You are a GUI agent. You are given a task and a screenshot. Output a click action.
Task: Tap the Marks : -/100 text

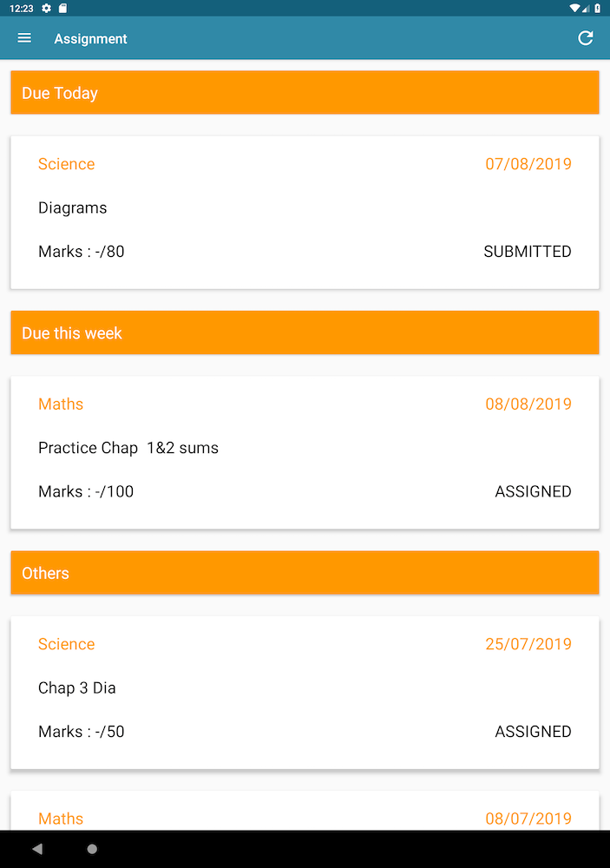(86, 491)
